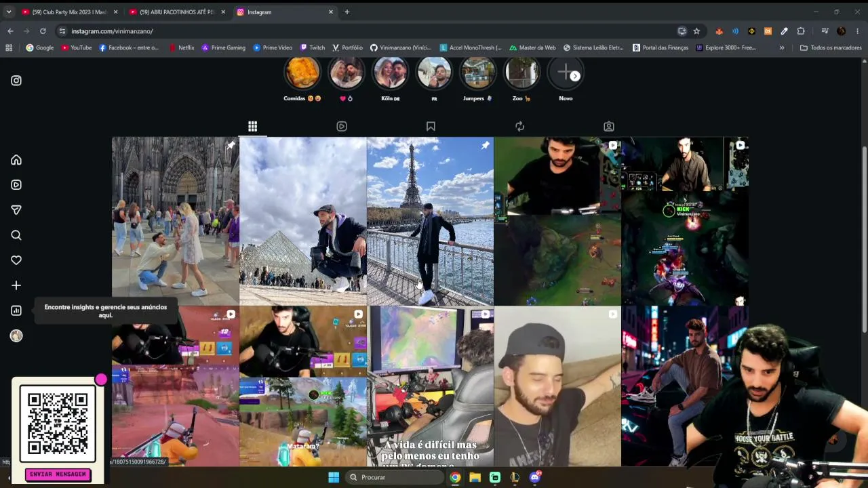Bookmark this page with star icon

(x=696, y=31)
